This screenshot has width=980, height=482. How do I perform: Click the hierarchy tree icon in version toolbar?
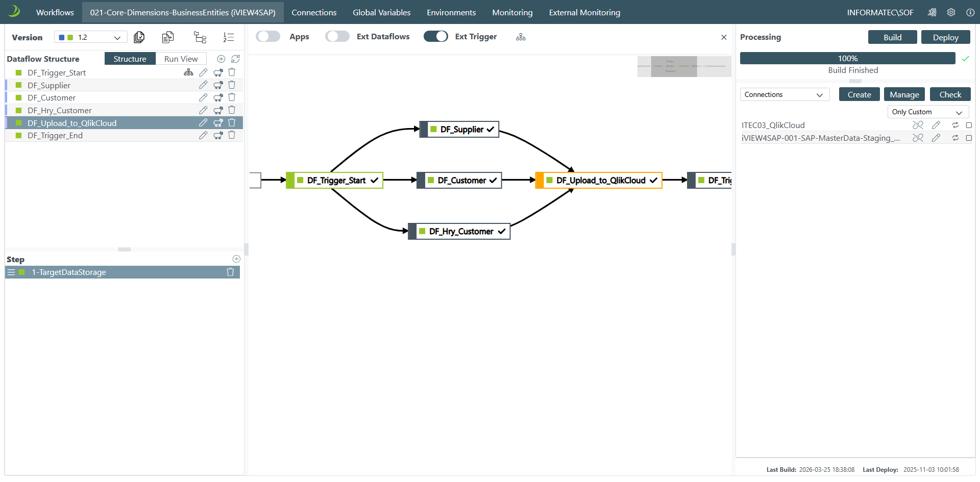(x=200, y=37)
